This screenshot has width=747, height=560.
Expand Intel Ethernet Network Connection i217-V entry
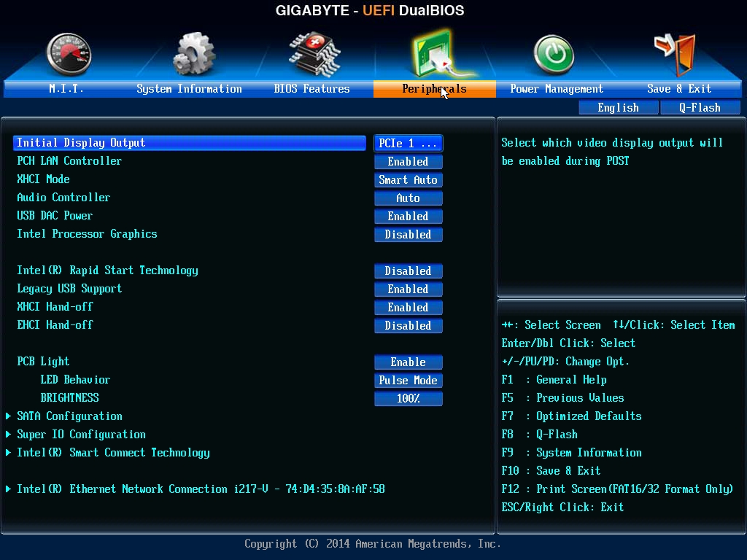(201, 489)
